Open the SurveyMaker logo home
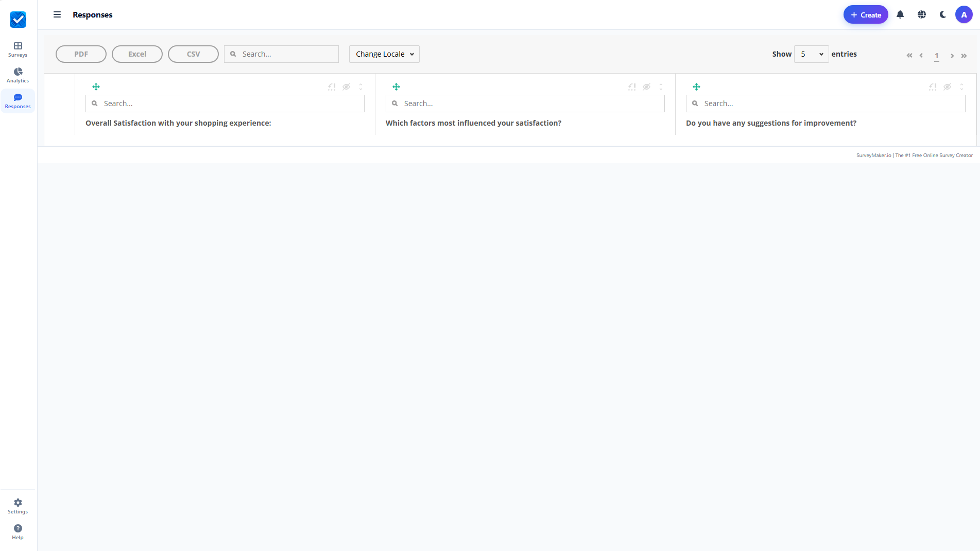 18,20
